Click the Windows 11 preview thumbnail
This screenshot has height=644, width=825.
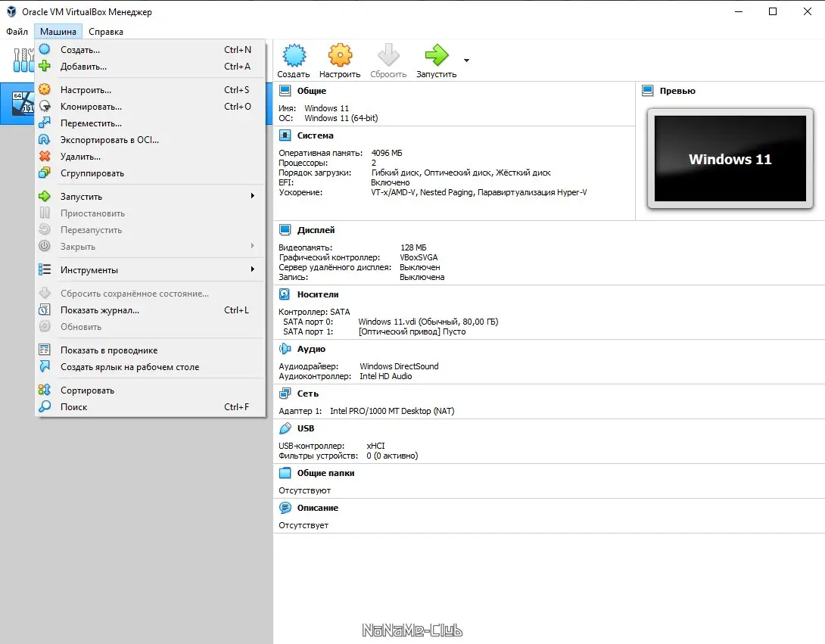(x=730, y=158)
